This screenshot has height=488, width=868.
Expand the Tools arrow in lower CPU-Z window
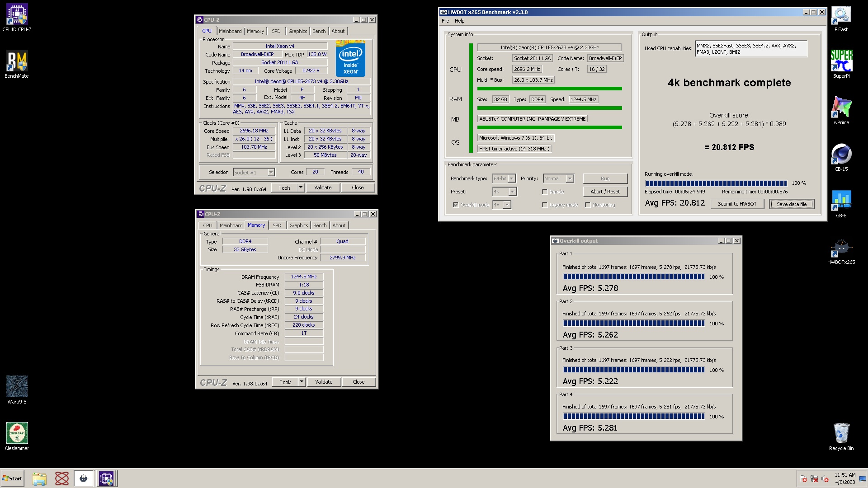302,382
